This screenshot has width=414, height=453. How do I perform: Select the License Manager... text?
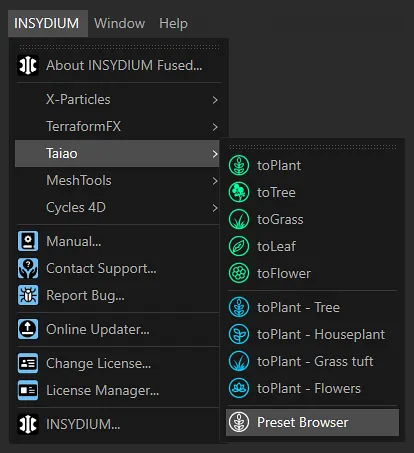[x=103, y=390]
